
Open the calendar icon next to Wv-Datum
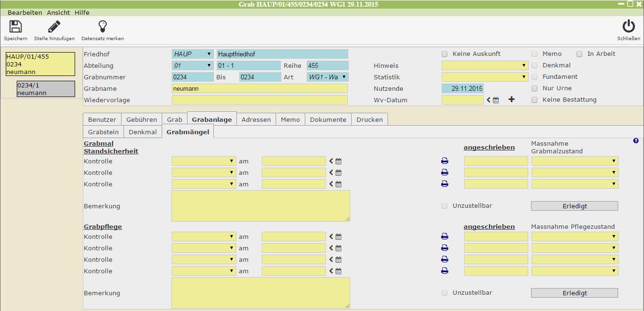click(496, 100)
